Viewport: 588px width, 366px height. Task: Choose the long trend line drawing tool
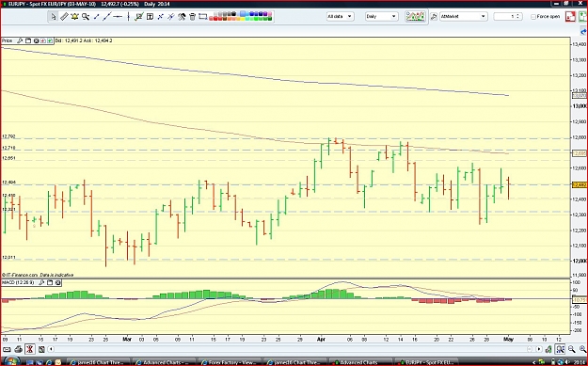click(x=107, y=17)
